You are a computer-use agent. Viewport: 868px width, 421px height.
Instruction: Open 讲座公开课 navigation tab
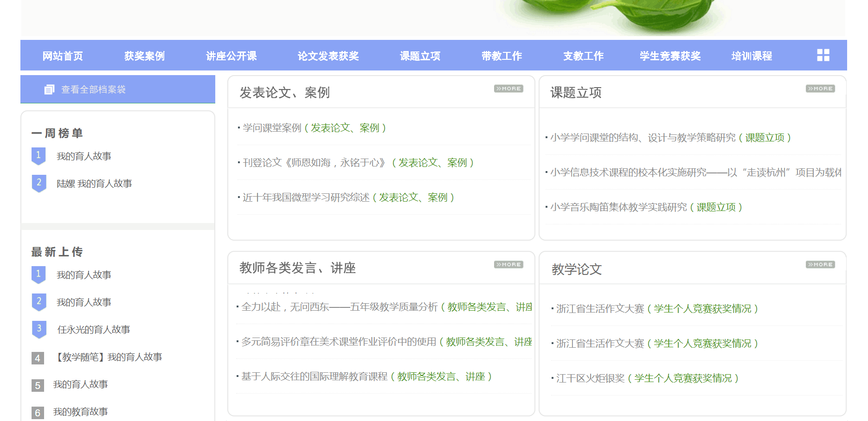click(x=231, y=56)
